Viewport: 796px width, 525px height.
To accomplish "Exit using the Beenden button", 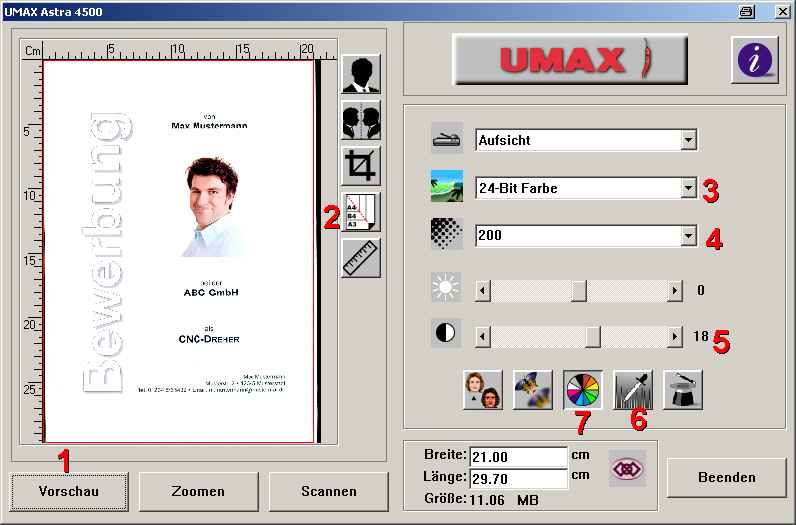I will pyautogui.click(x=726, y=477).
